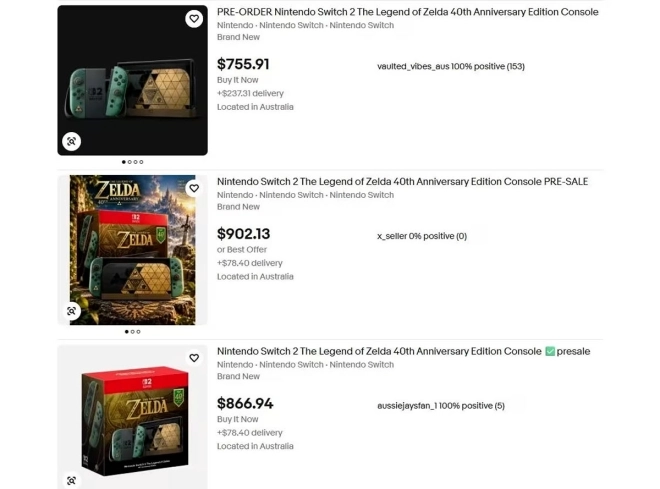
Task: Click the $902.13 price
Action: point(243,234)
